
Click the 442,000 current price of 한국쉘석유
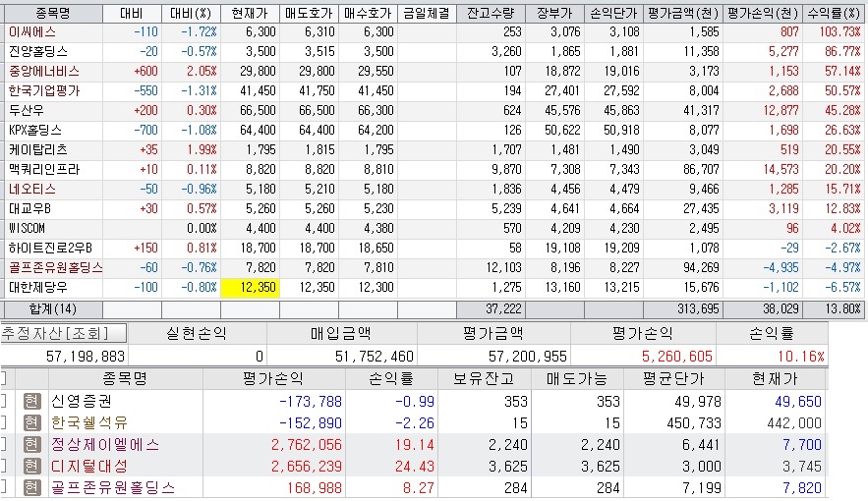click(x=794, y=423)
